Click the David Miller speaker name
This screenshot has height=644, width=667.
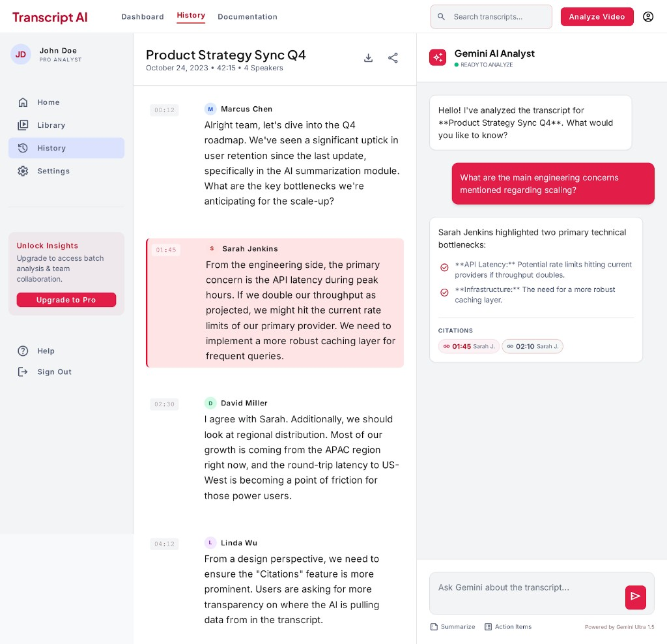click(244, 403)
